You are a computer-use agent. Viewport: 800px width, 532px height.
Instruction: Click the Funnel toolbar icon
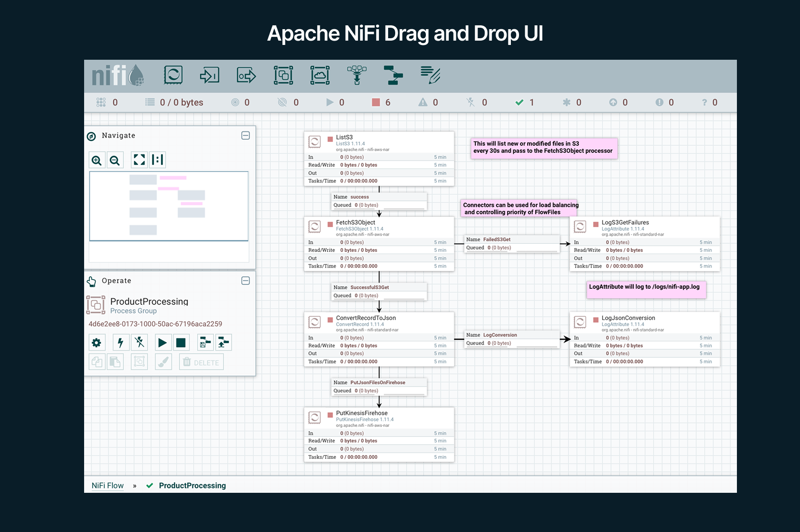coord(357,76)
